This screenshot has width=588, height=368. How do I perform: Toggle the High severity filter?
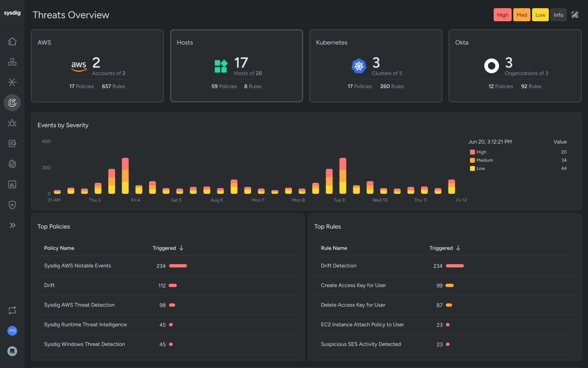502,14
